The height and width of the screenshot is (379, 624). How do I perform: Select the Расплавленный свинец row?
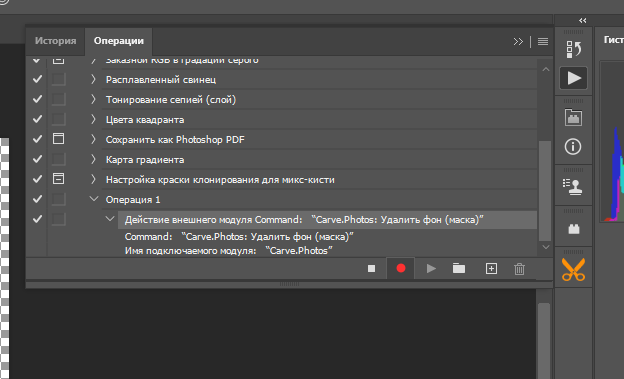pos(319,80)
